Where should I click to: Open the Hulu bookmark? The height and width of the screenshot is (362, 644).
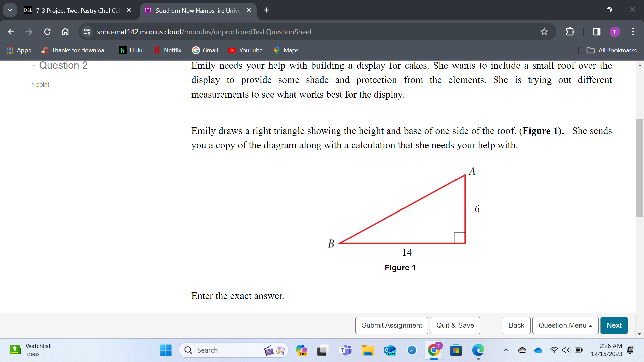tap(130, 50)
